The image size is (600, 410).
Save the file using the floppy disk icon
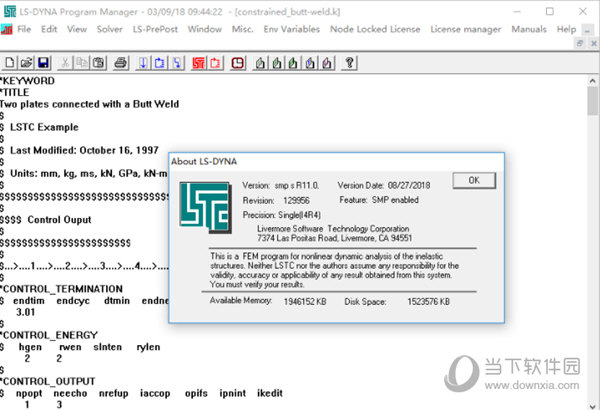[x=43, y=63]
